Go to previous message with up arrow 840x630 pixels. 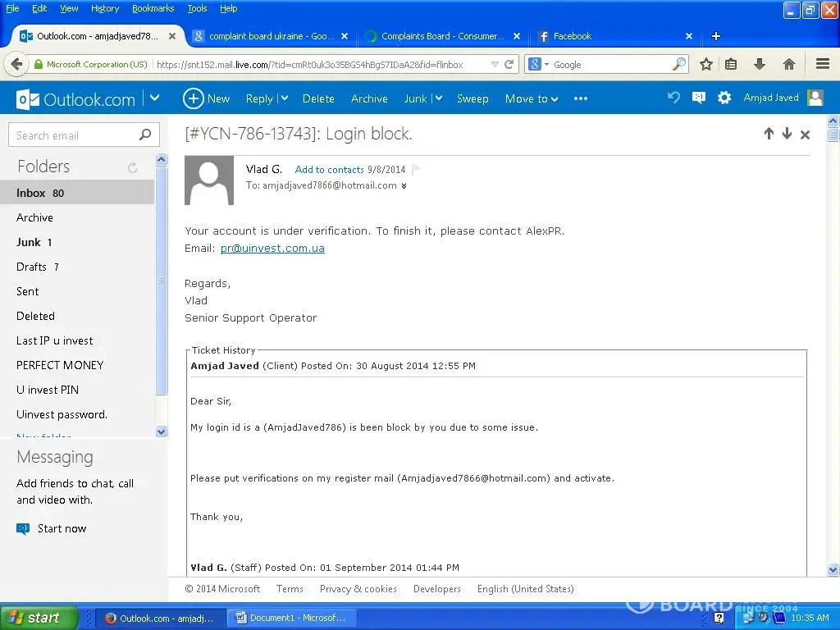[769, 134]
